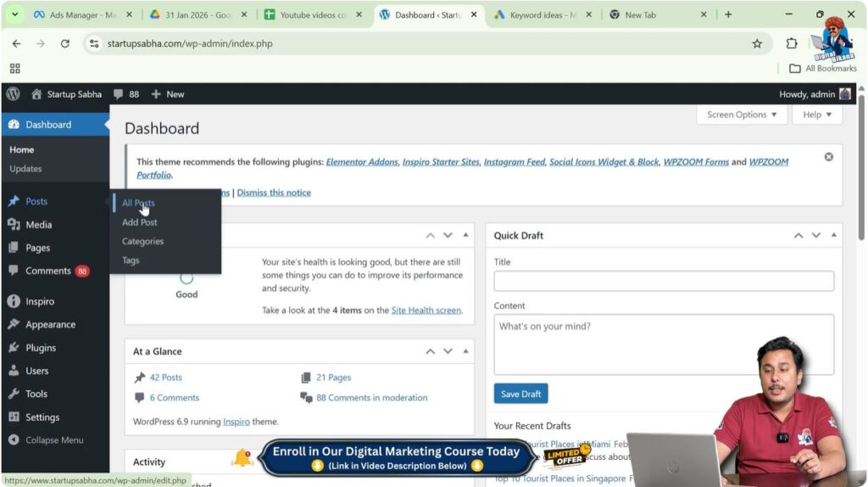This screenshot has width=868, height=487.
Task: Click the admin avatar in admin bar
Action: tap(845, 94)
